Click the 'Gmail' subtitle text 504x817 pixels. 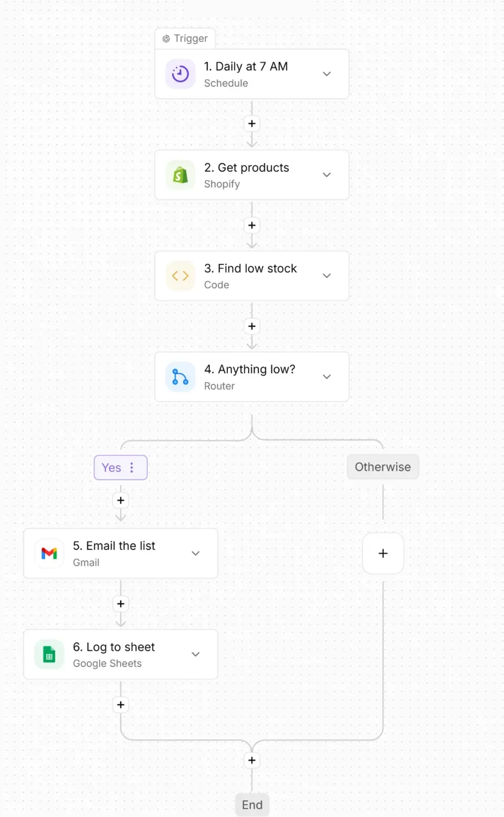click(x=86, y=562)
